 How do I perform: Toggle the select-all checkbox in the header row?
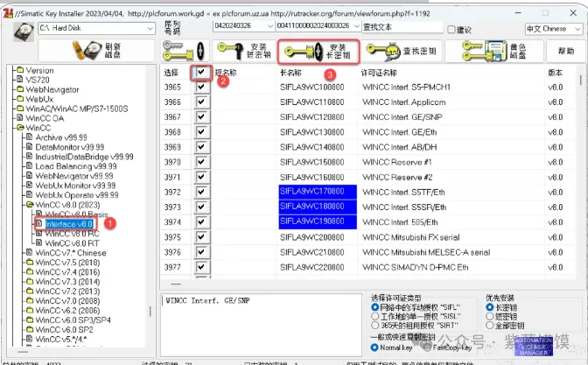(203, 73)
